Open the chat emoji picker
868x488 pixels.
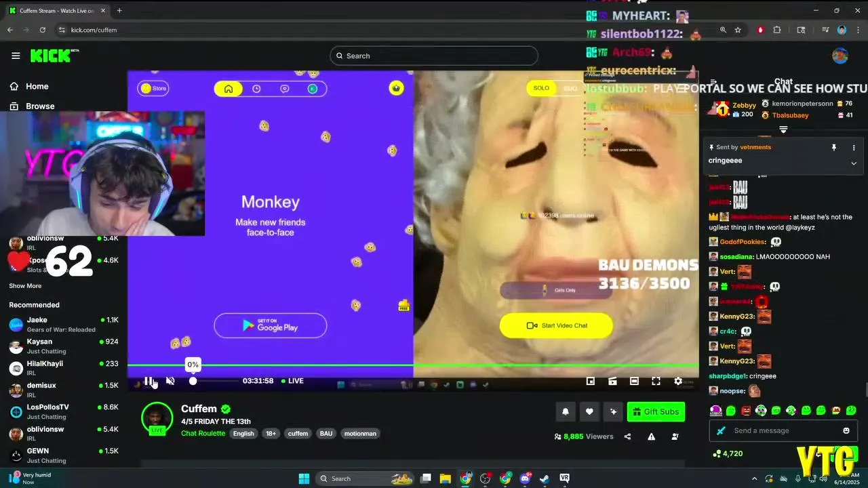[846, 430]
